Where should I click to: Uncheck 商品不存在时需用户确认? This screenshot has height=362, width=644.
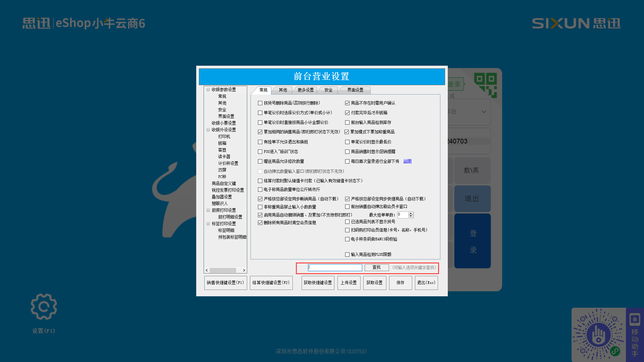[347, 103]
